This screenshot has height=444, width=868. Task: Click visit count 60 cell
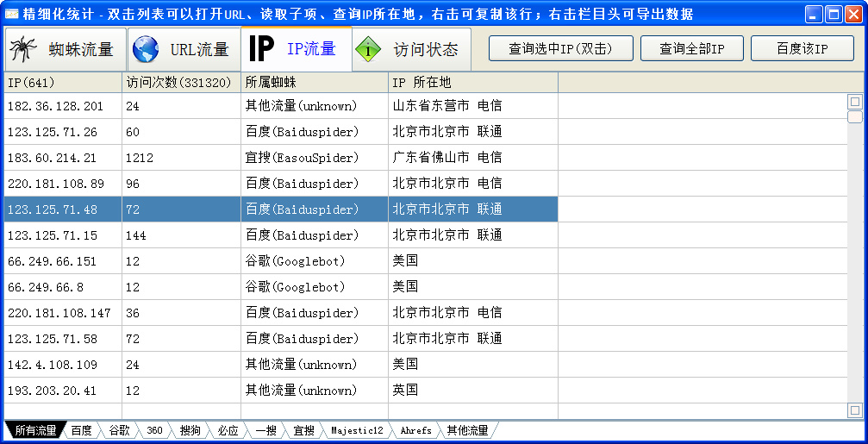click(x=182, y=132)
